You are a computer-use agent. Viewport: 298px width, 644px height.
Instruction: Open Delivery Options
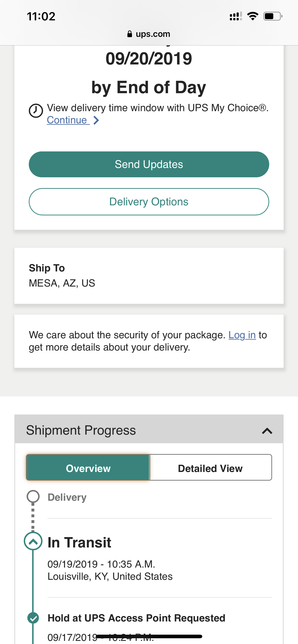149,201
